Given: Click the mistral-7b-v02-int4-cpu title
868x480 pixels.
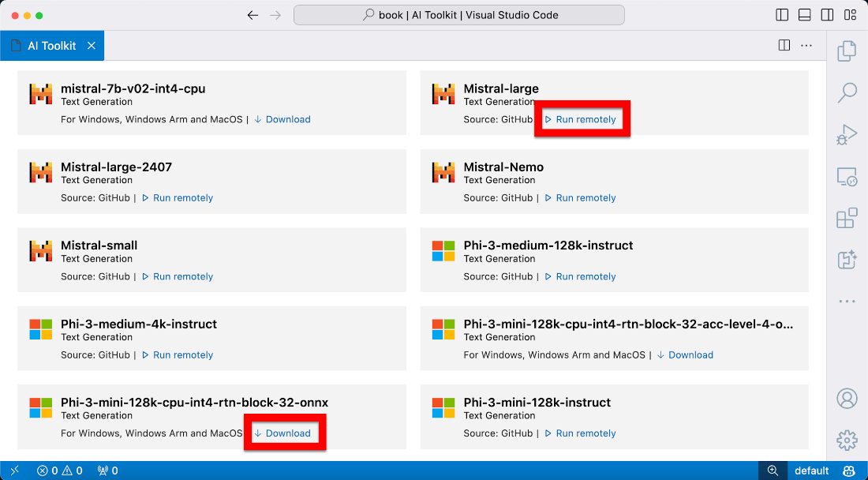Looking at the screenshot, I should click(x=133, y=88).
